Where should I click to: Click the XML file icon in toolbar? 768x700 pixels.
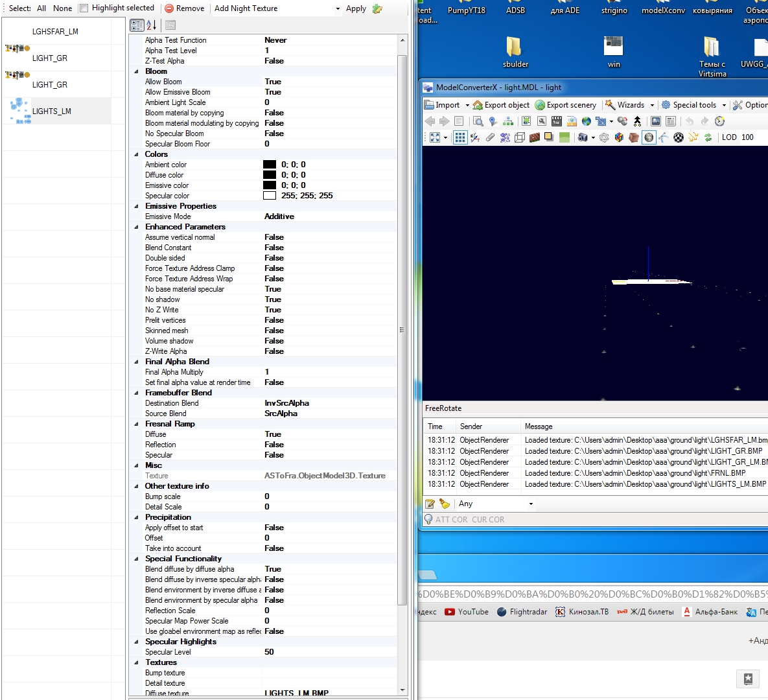[572, 121]
